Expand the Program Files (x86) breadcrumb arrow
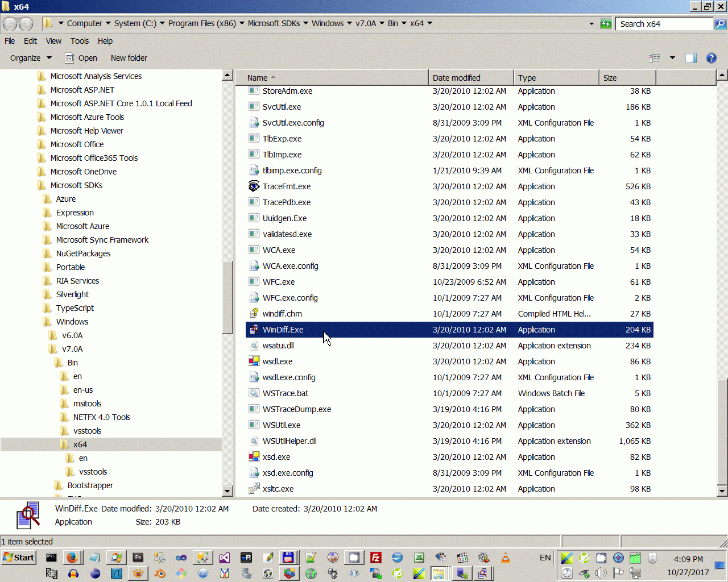The width and height of the screenshot is (728, 582). point(242,23)
